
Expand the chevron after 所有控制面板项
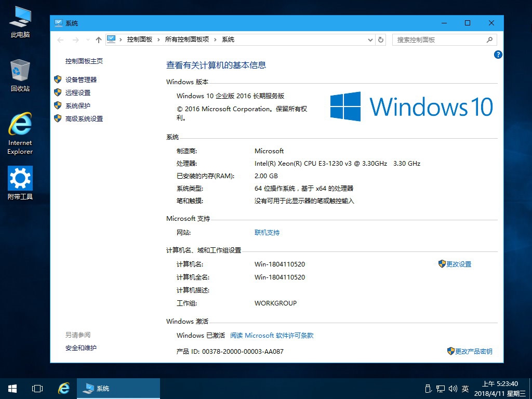pyautogui.click(x=215, y=39)
